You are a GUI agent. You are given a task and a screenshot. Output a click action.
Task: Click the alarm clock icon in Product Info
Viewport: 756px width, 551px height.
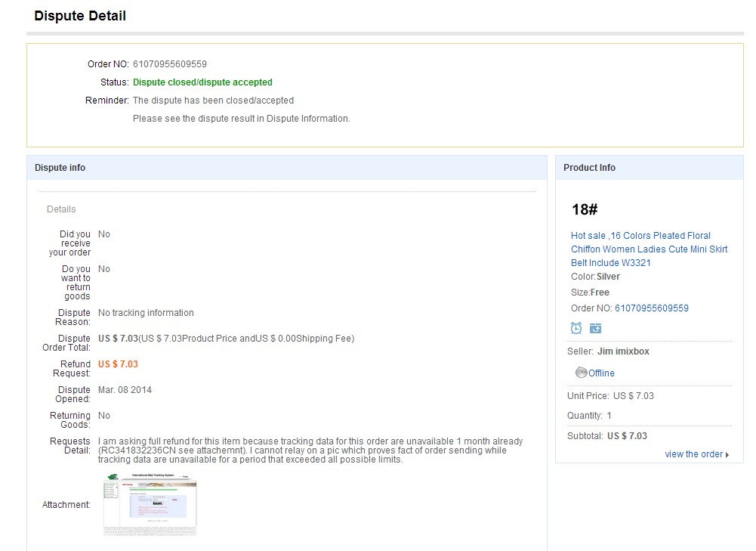coord(576,328)
